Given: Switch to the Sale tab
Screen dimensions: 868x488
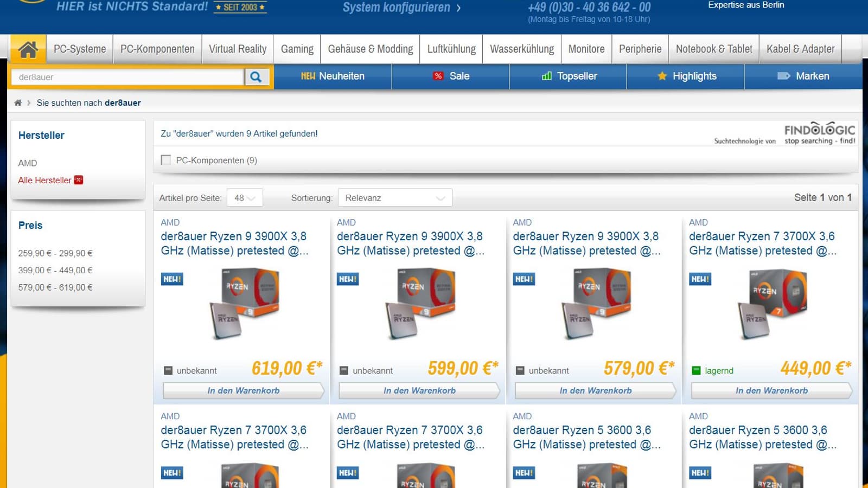Looking at the screenshot, I should (450, 76).
